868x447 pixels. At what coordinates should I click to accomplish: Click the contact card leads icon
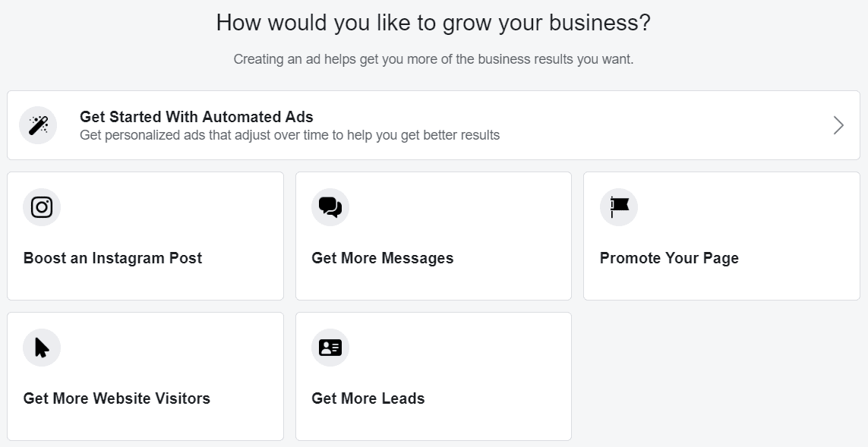click(330, 348)
